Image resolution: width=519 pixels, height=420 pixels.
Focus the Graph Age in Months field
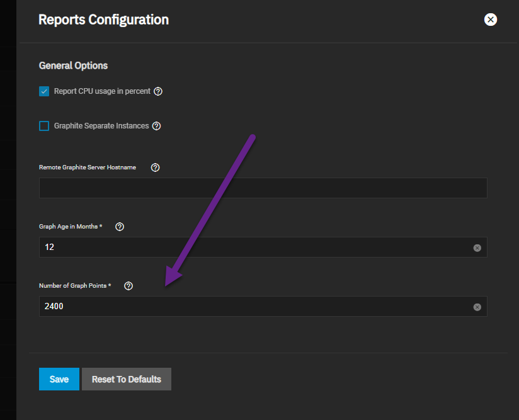pos(252,247)
